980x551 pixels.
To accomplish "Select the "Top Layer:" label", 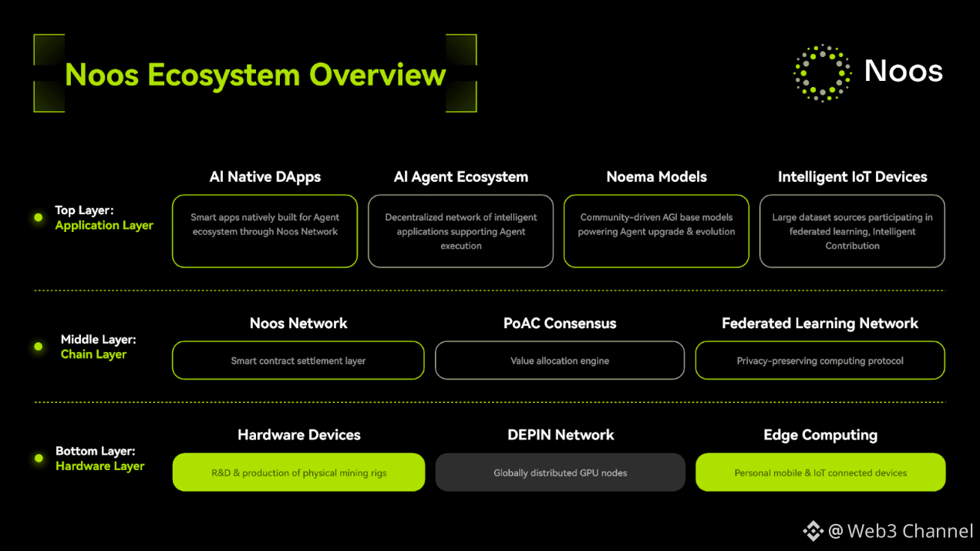I will (84, 210).
